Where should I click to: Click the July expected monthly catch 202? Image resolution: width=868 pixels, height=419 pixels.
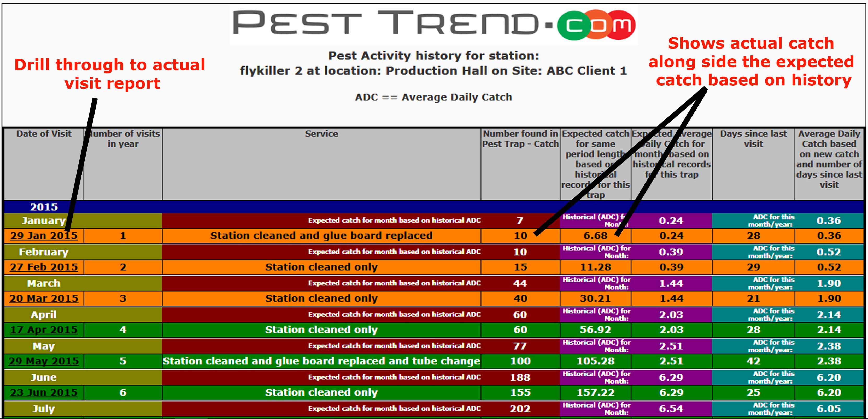[x=520, y=409]
